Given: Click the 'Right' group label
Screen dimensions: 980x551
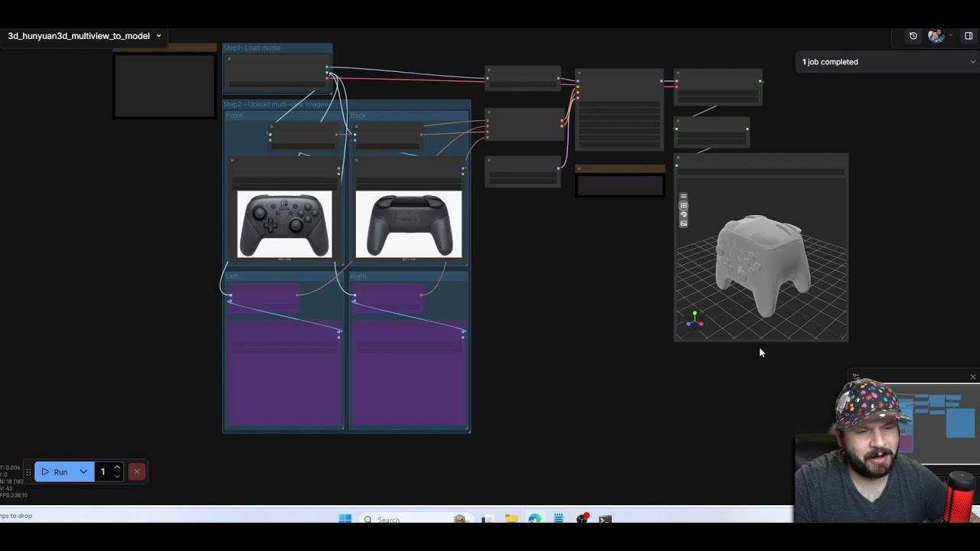Looking at the screenshot, I should coord(358,276).
